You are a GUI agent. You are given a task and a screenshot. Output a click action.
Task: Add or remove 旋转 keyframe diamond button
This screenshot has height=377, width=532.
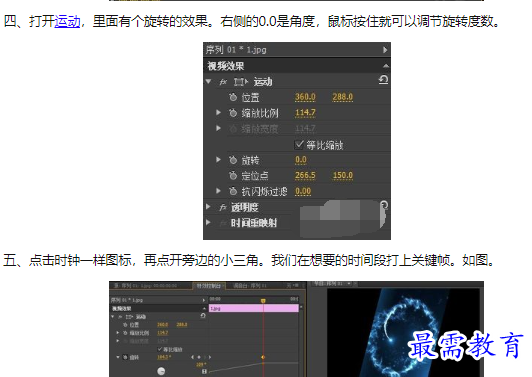tap(199, 357)
